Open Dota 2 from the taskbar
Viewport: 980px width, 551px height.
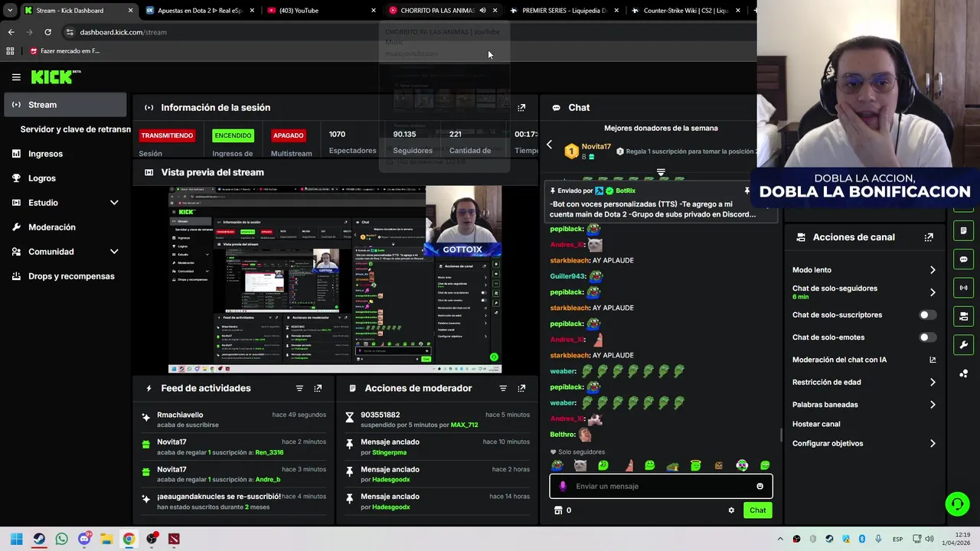pos(174,539)
